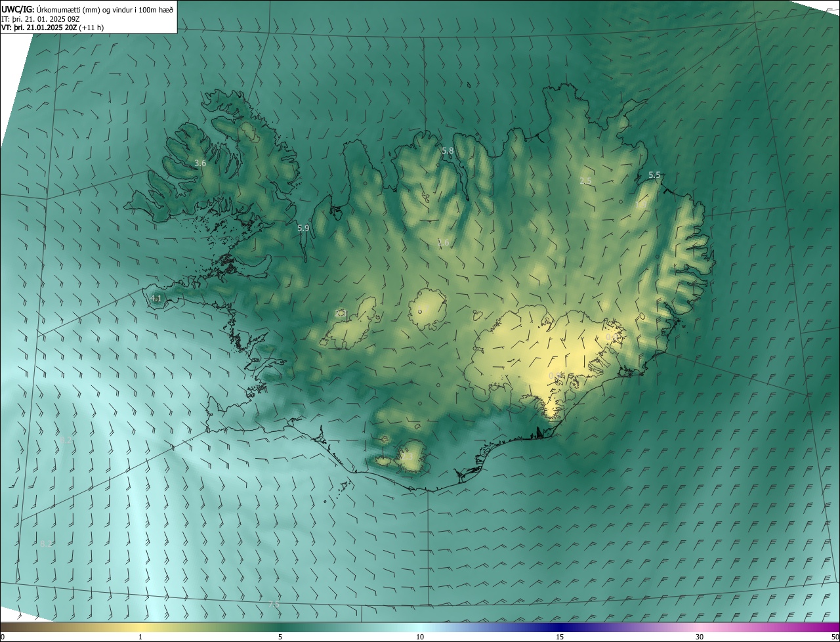Click the 7.5 value near bottom edge
Image resolution: width=840 pixels, height=642 pixels.
[x=274, y=604]
